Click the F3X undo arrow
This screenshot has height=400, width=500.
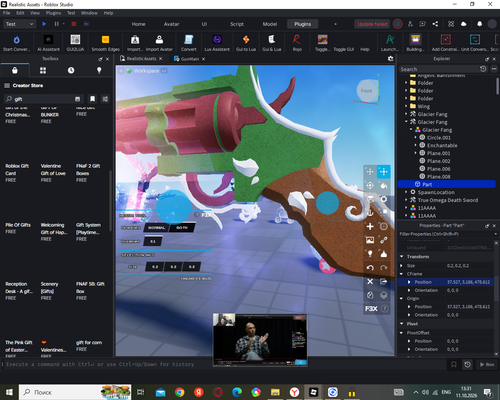click(370, 268)
